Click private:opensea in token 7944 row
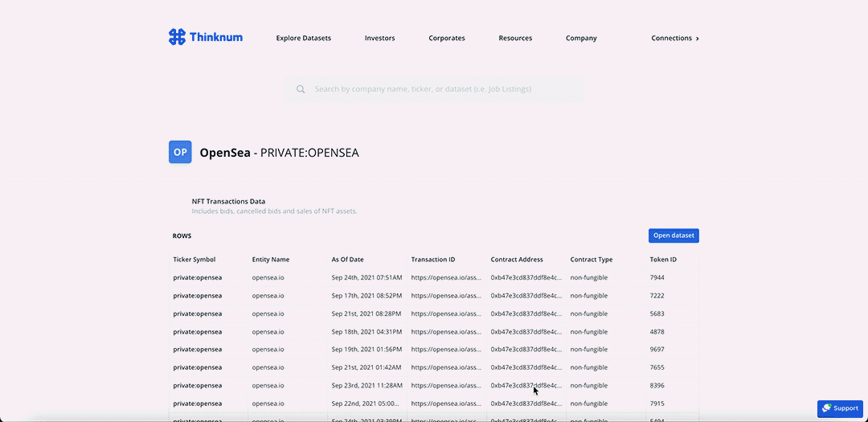 click(197, 277)
